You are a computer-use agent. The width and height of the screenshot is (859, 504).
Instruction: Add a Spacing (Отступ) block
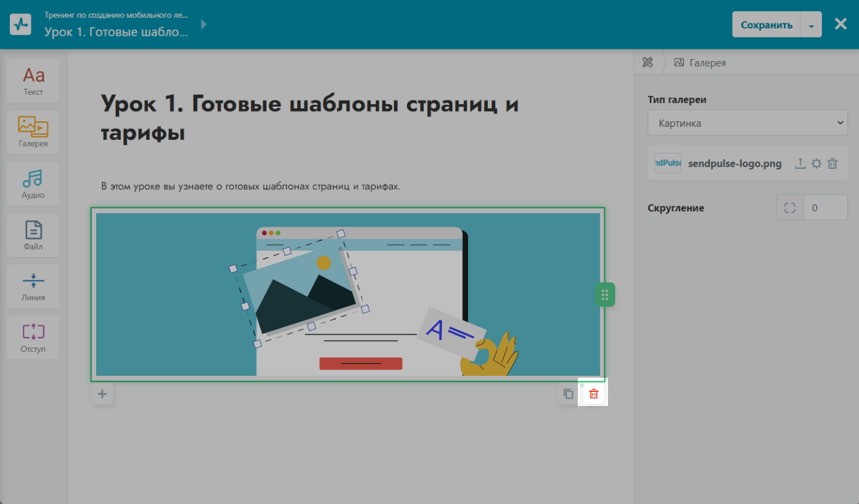point(33,338)
